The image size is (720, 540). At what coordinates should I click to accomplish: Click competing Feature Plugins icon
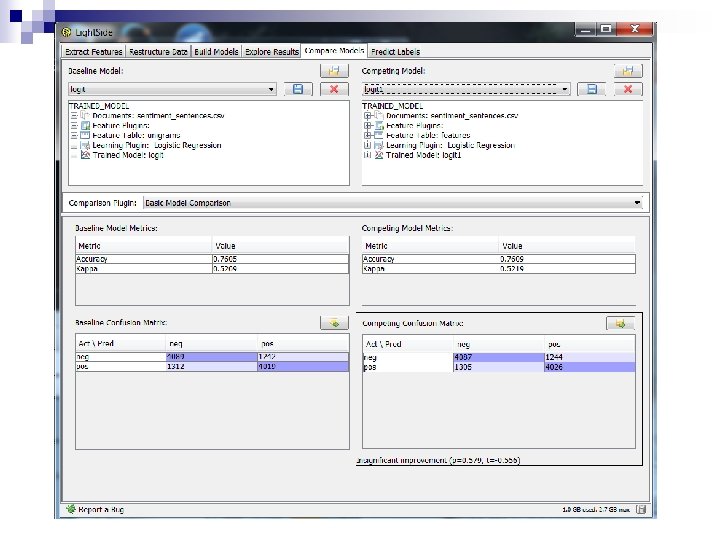378,125
